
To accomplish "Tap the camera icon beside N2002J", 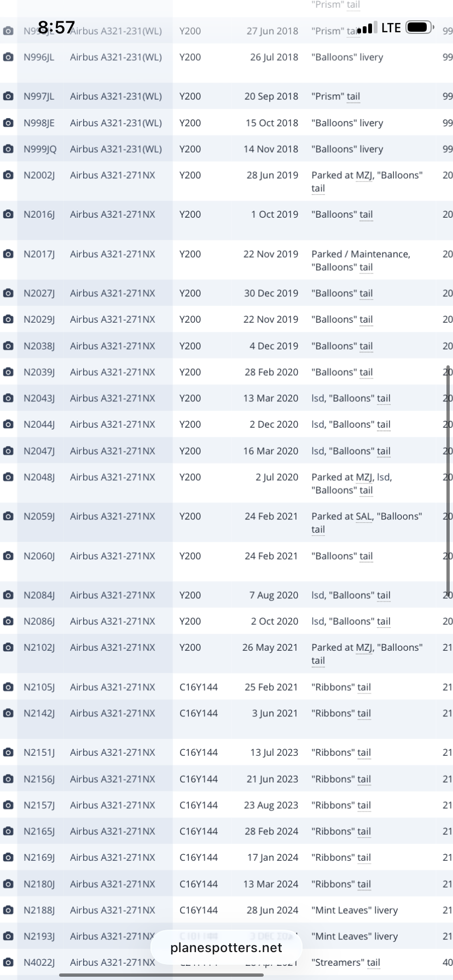I will click(x=8, y=175).
